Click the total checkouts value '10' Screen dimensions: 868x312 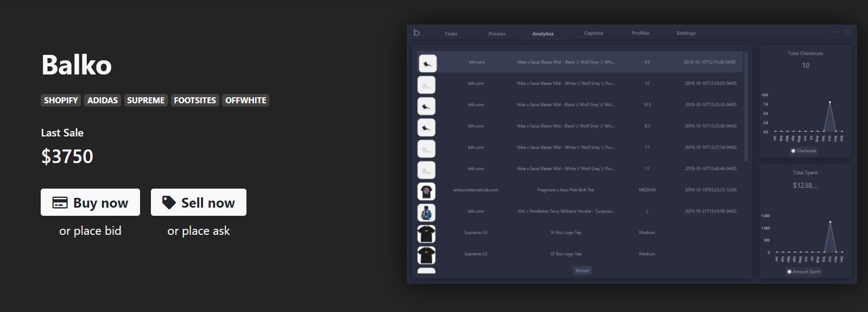click(x=806, y=65)
